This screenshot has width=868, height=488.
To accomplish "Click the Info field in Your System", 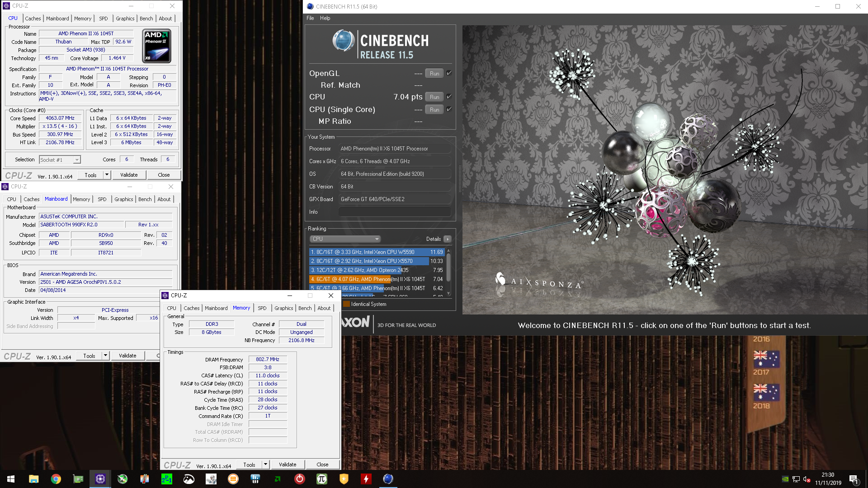I will click(x=395, y=212).
